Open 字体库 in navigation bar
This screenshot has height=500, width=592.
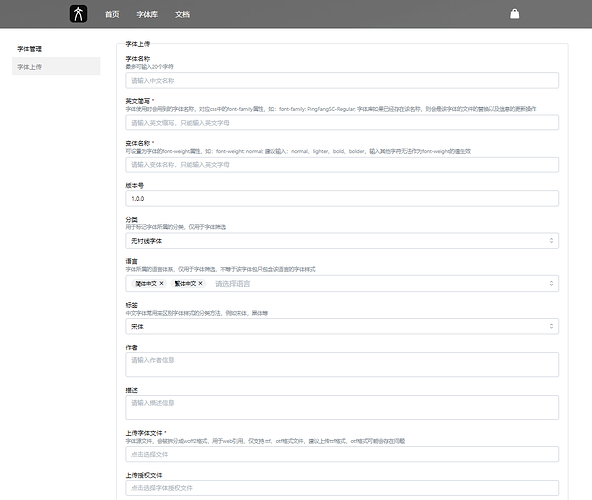pos(147,14)
